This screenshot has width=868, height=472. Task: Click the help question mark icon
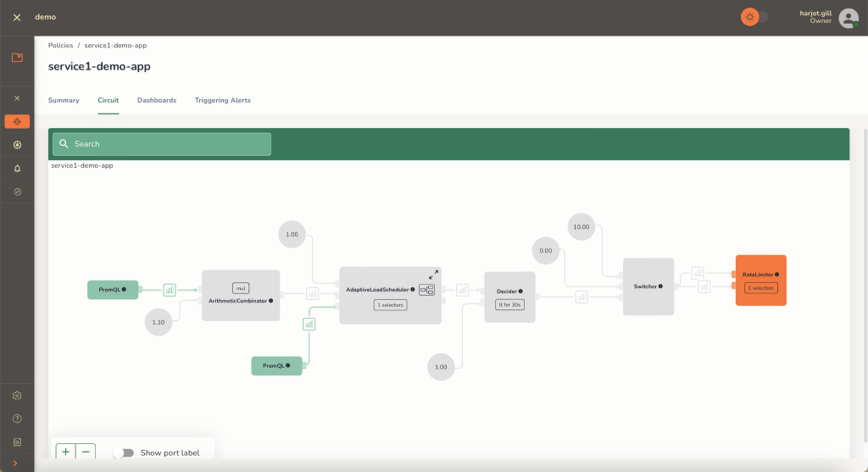click(17, 419)
